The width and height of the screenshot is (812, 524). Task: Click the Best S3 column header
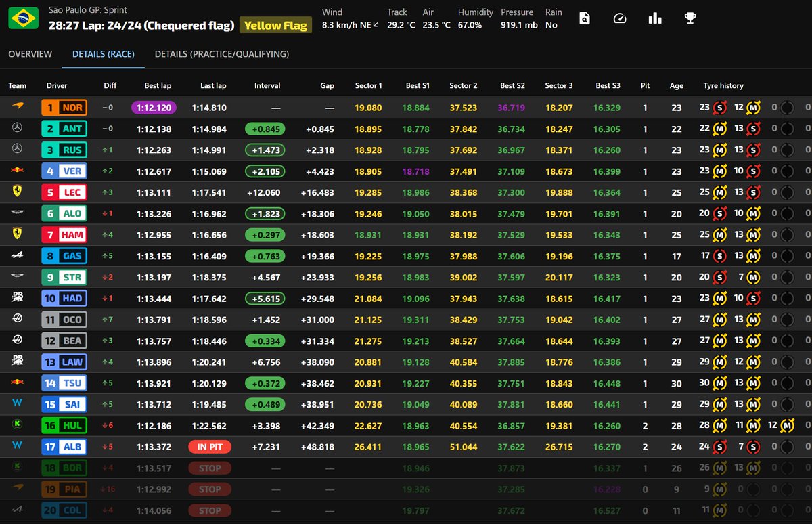coord(608,85)
